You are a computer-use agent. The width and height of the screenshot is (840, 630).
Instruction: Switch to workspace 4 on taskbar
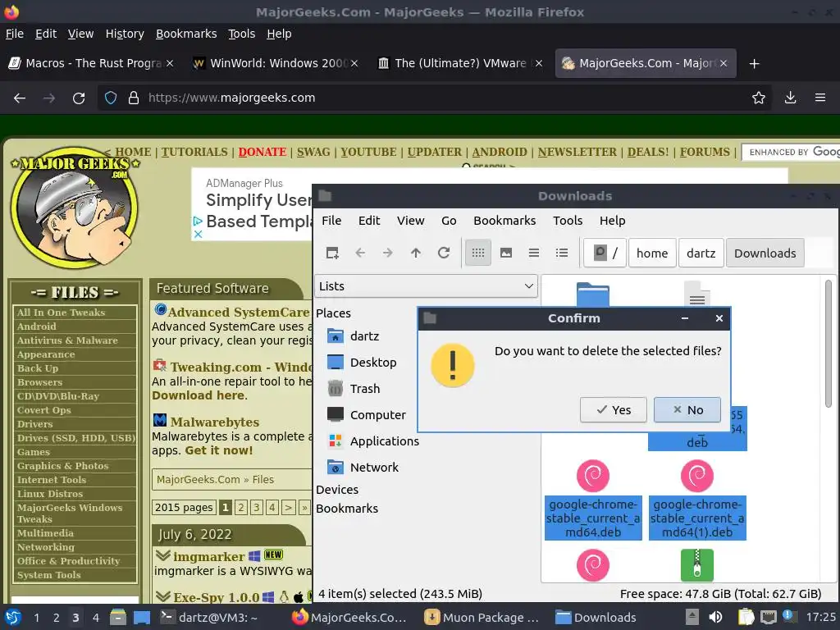pyautogui.click(x=95, y=618)
